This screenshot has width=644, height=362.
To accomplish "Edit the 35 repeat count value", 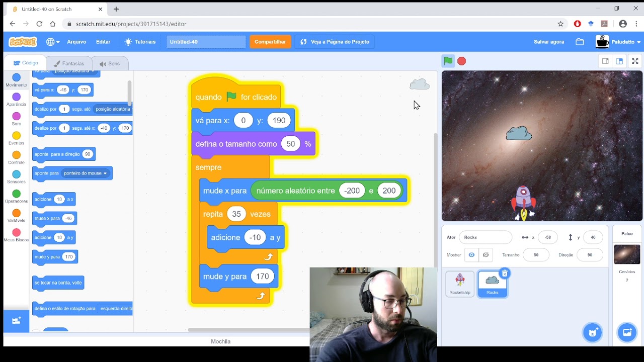I will (x=236, y=214).
